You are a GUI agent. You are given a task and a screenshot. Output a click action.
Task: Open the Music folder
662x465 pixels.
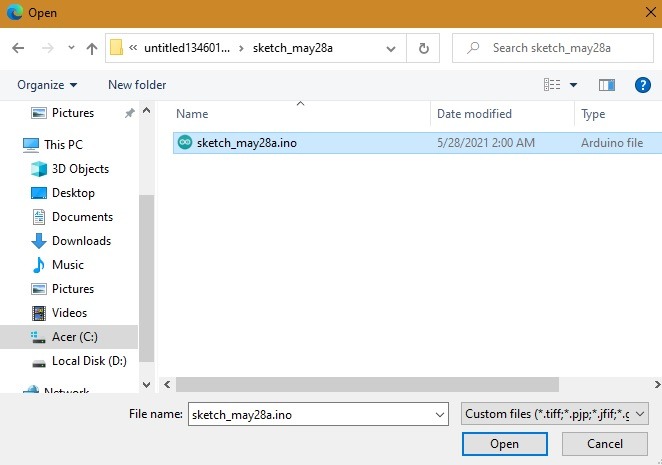pos(68,265)
